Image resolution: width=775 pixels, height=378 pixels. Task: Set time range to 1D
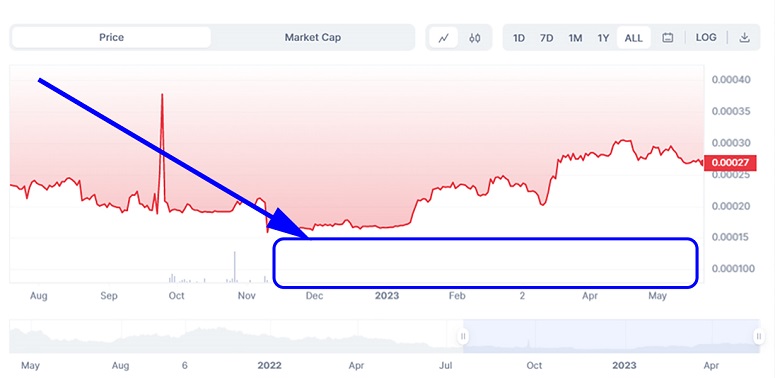tap(518, 38)
